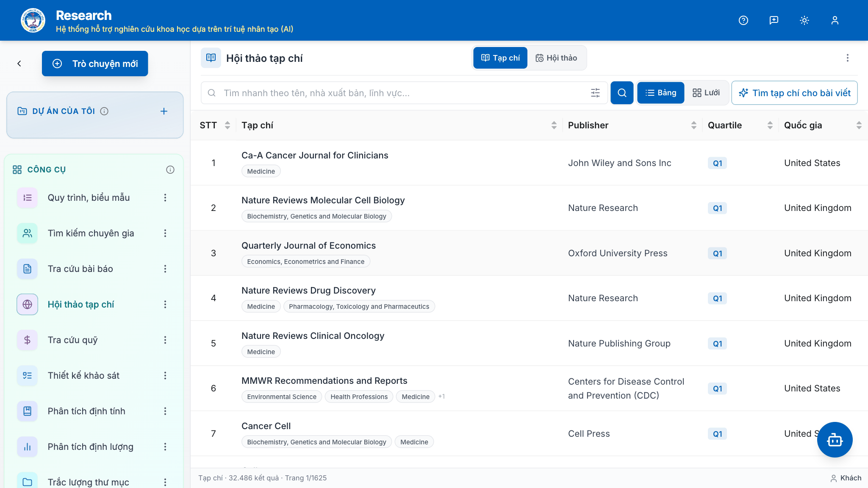Add a new project with plus icon
Viewport: 868px width, 488px height.
[164, 111]
